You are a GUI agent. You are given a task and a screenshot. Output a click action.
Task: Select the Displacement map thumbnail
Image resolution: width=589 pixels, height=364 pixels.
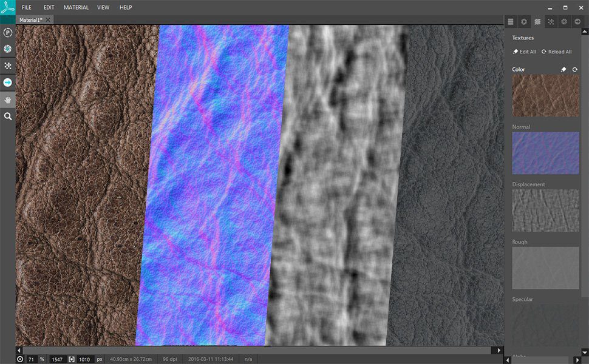point(545,211)
